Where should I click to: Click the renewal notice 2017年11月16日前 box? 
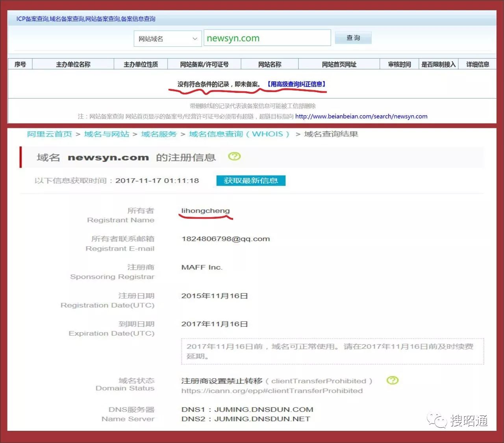(x=332, y=351)
